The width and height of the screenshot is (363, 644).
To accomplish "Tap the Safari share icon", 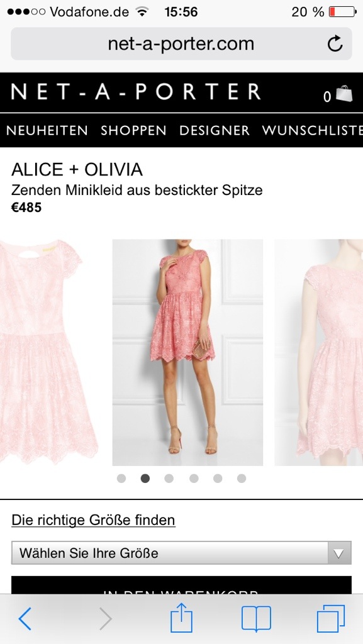I will pos(181,618).
